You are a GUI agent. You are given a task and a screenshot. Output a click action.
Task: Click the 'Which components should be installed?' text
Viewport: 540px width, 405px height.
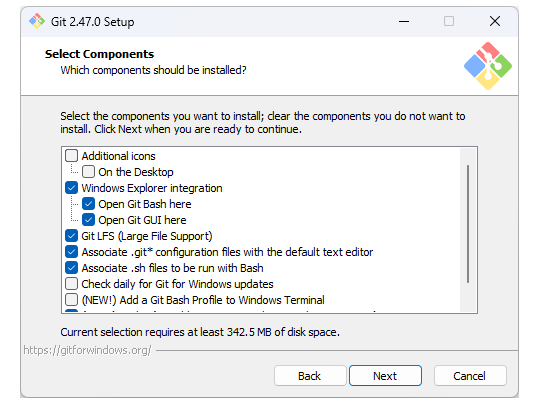tap(153, 70)
